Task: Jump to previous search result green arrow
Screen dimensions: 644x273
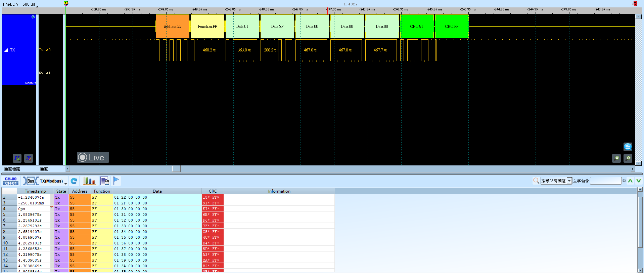Action: (x=631, y=181)
